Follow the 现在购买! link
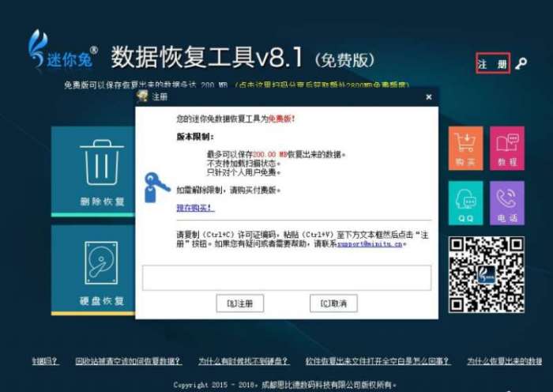This screenshot has width=553, height=392. point(195,208)
